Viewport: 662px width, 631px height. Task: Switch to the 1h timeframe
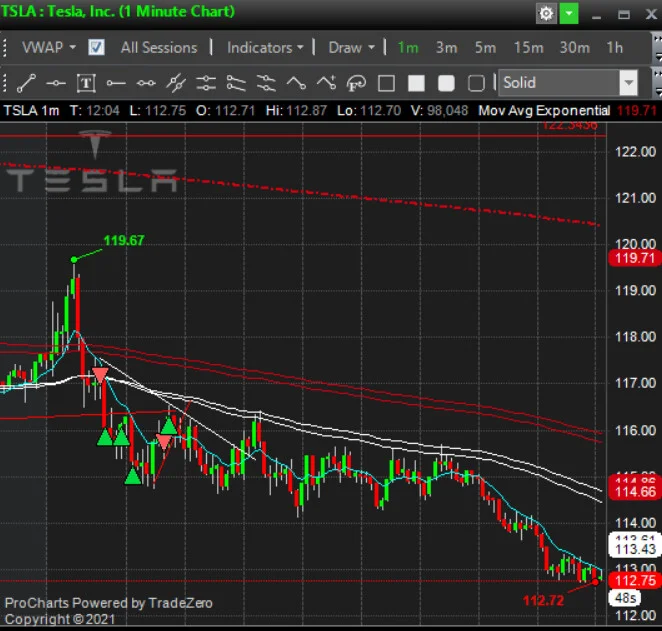coord(615,48)
